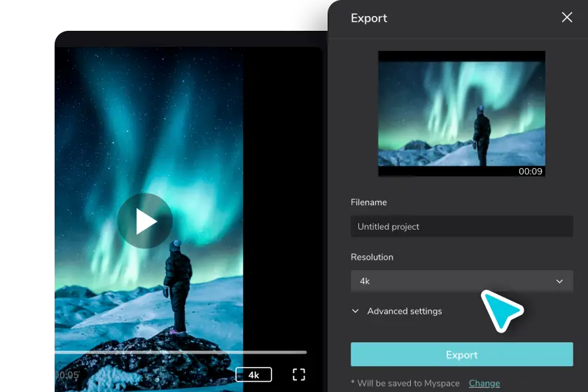Click the 00:05 time in the player
588x392 pixels.
click(x=67, y=374)
